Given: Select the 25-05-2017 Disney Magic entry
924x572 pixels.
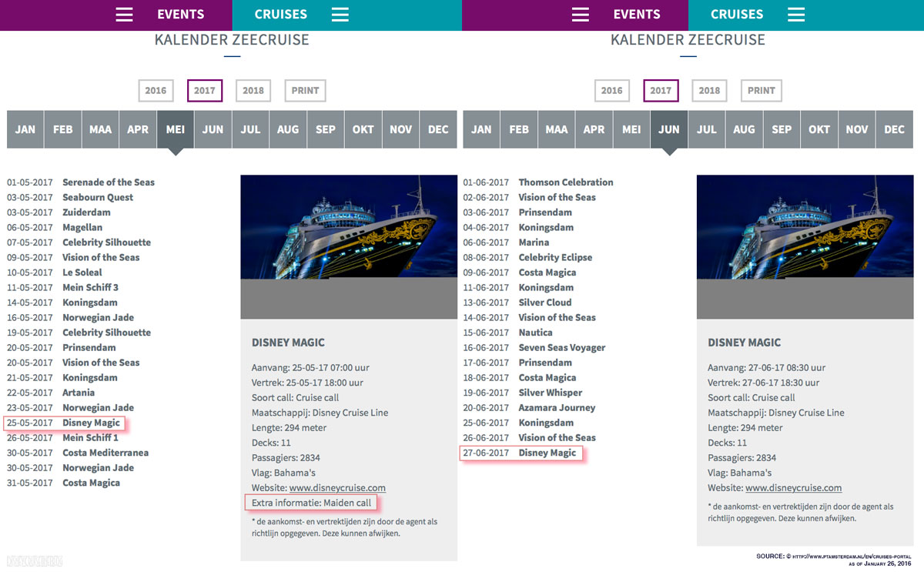Looking at the screenshot, I should point(64,423).
